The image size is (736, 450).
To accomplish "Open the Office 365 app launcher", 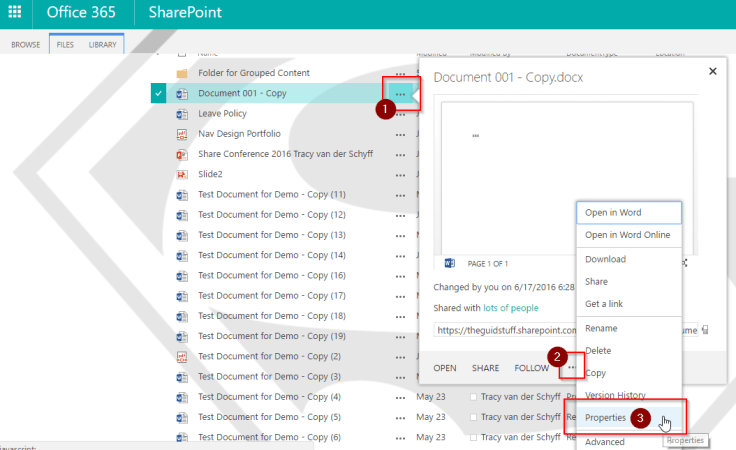I will (15, 14).
